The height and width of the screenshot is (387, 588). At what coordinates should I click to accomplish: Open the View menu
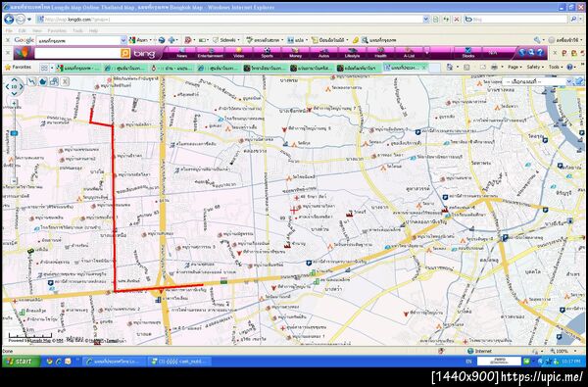(37, 30)
